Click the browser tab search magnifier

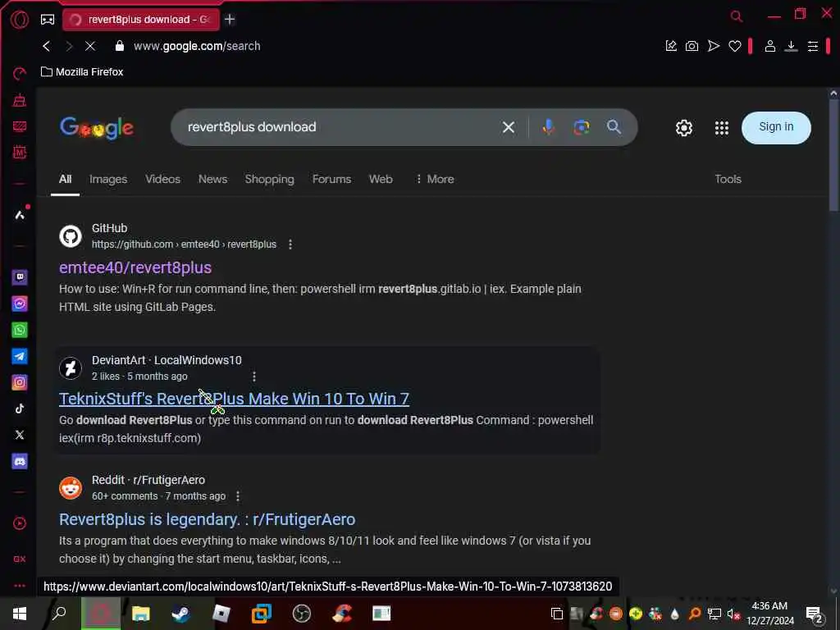pyautogui.click(x=737, y=16)
